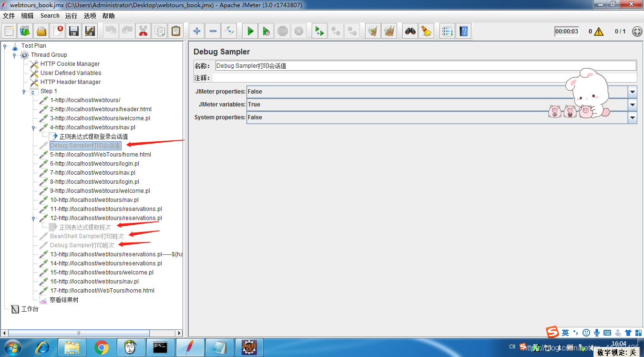Screen dimensions: 644x357
Task: Select HTTP Cookie Manager in tree
Action: [x=70, y=64]
